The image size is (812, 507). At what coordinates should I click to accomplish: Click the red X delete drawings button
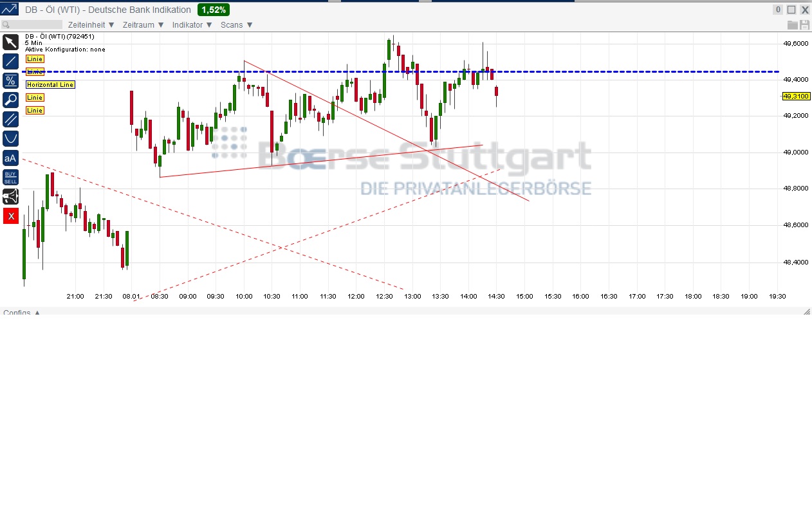pos(11,216)
